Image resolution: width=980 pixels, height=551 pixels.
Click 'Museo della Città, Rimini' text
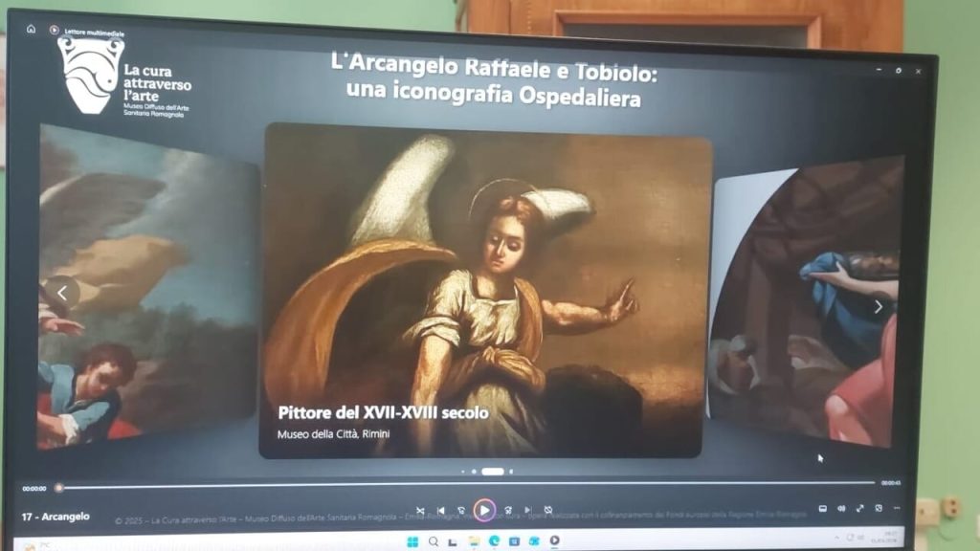click(x=334, y=433)
